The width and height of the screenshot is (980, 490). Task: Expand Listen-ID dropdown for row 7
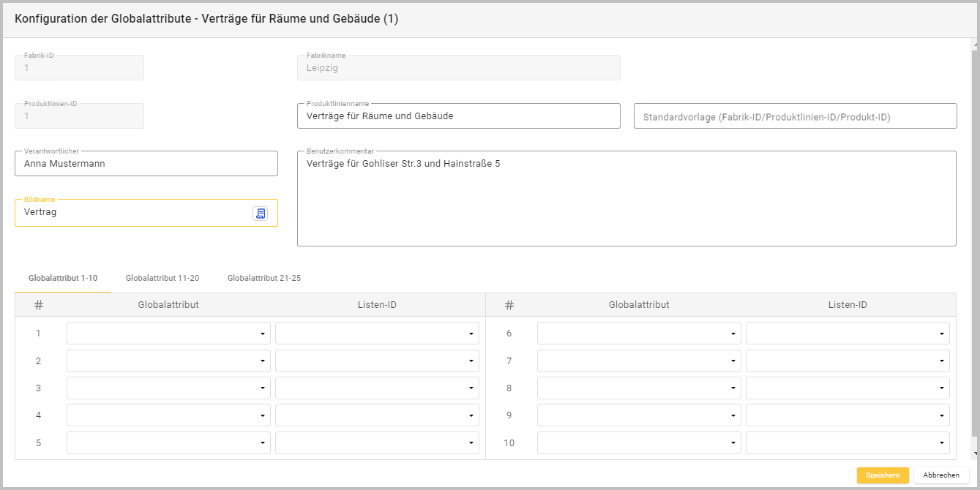click(x=848, y=361)
